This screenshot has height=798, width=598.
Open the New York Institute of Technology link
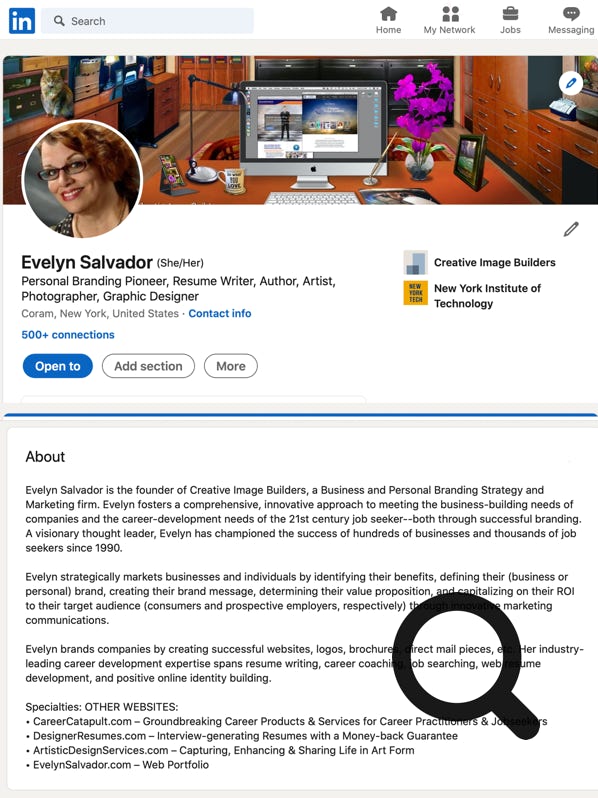[x=487, y=296]
